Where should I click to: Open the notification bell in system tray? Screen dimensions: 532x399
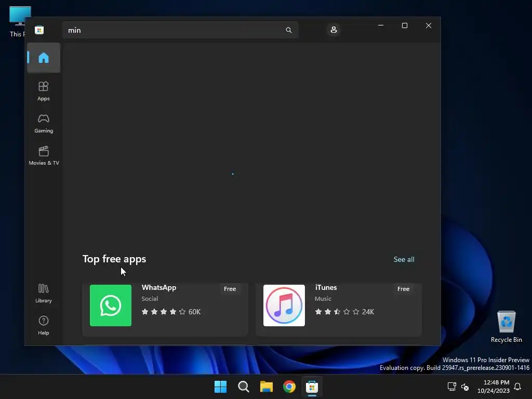pyautogui.click(x=517, y=387)
